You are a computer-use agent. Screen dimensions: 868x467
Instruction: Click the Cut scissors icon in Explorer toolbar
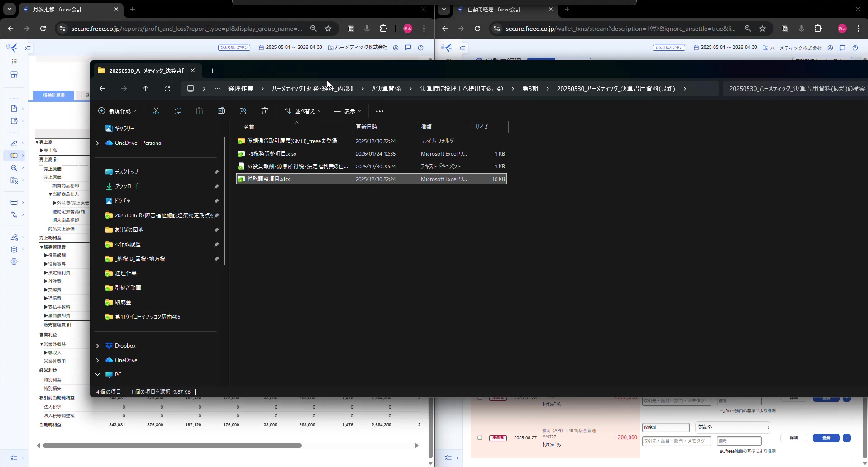point(156,111)
